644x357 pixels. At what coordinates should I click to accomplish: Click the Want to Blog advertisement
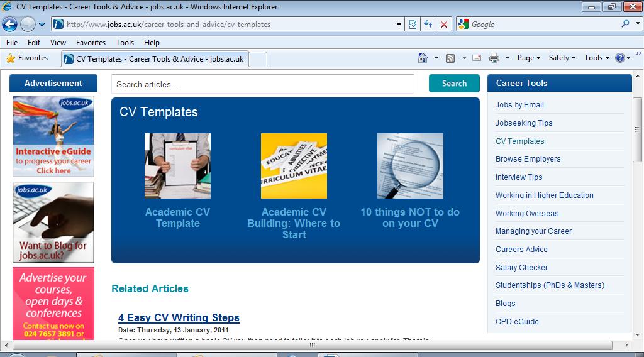point(53,222)
